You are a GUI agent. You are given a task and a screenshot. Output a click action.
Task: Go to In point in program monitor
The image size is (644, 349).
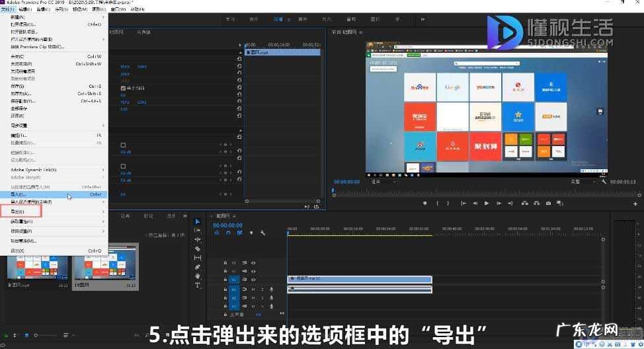tap(463, 203)
